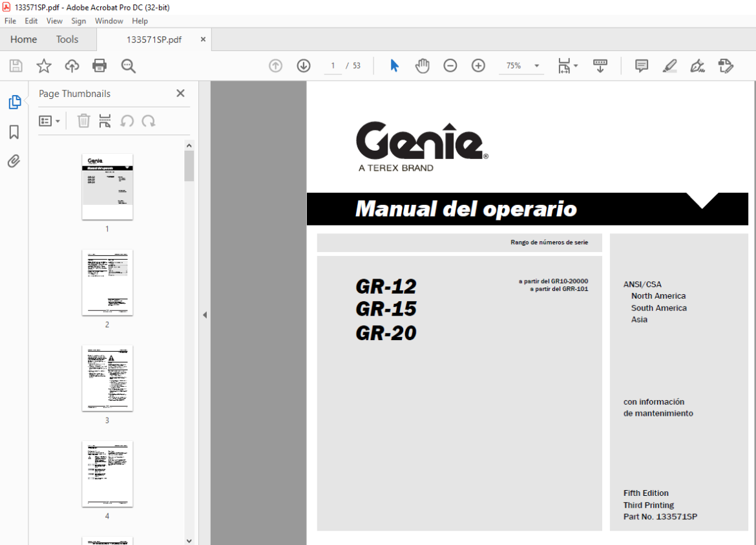Click the insert/extract pages icon in thumbnails

point(105,121)
